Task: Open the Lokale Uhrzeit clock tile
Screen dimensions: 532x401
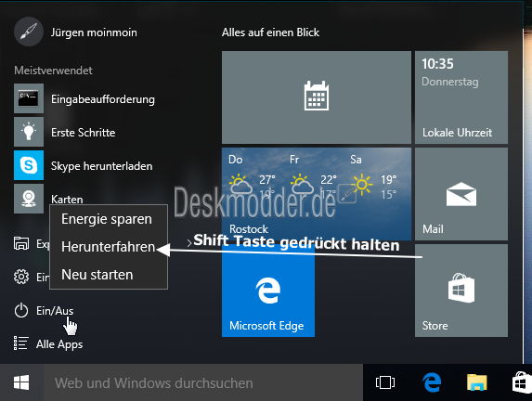Action: pos(461,97)
